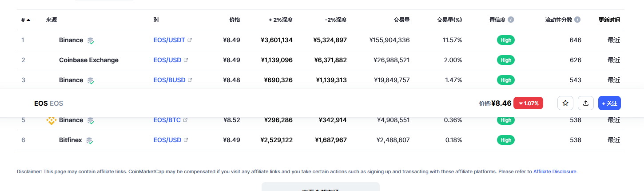
Task: Open the EOS/BUSD trading pair link
Action: click(169, 80)
